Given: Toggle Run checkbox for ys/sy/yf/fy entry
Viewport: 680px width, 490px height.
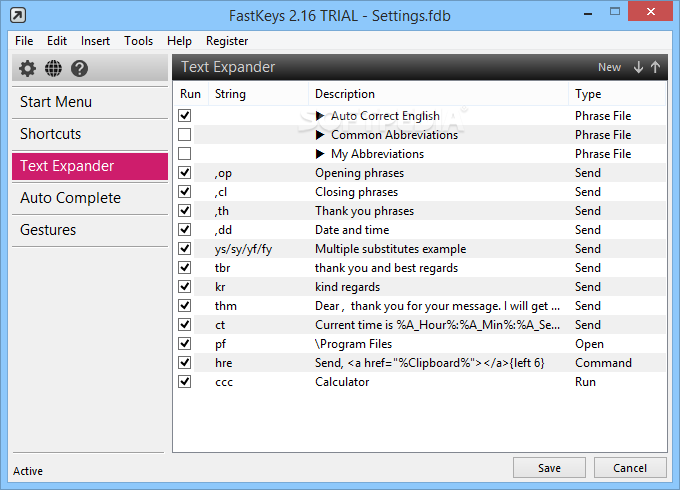Looking at the screenshot, I should (x=185, y=248).
